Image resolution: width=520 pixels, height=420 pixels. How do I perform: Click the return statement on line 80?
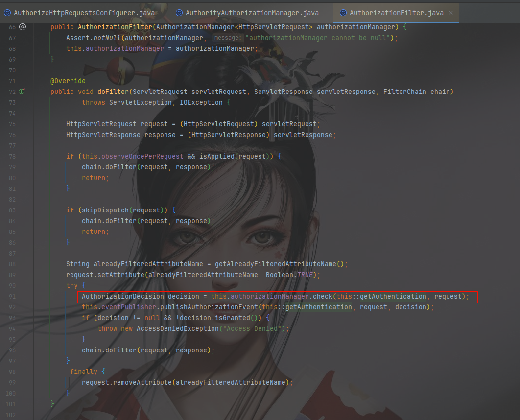[95, 178]
